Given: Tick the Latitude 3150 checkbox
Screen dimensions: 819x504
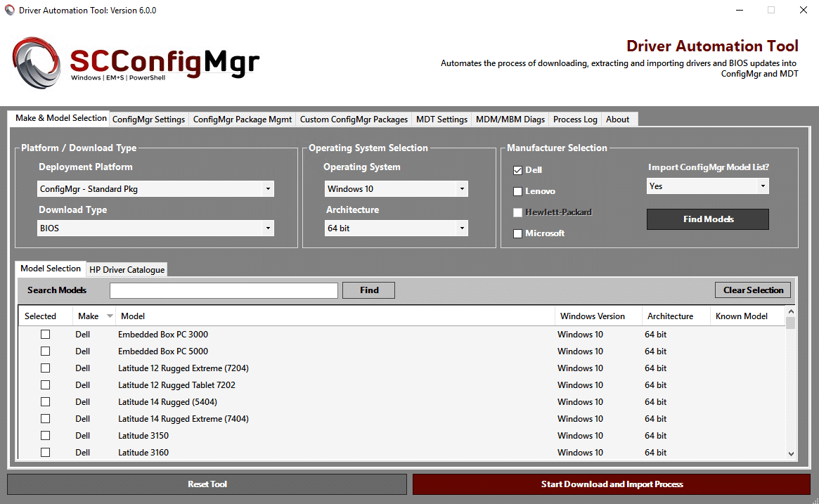Looking at the screenshot, I should point(46,436).
